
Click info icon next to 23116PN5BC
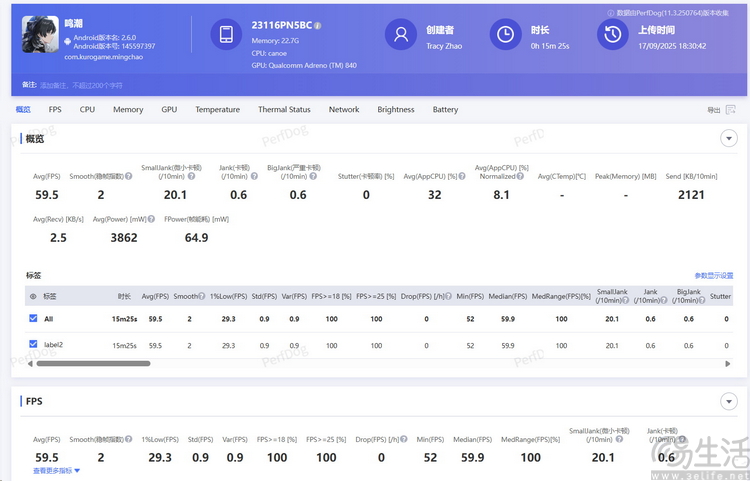tap(317, 24)
